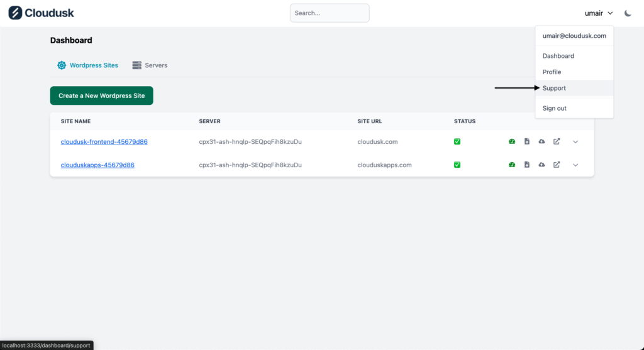644x350 pixels.
Task: Click the speedometer icon for clouduskapps site
Action: point(512,165)
